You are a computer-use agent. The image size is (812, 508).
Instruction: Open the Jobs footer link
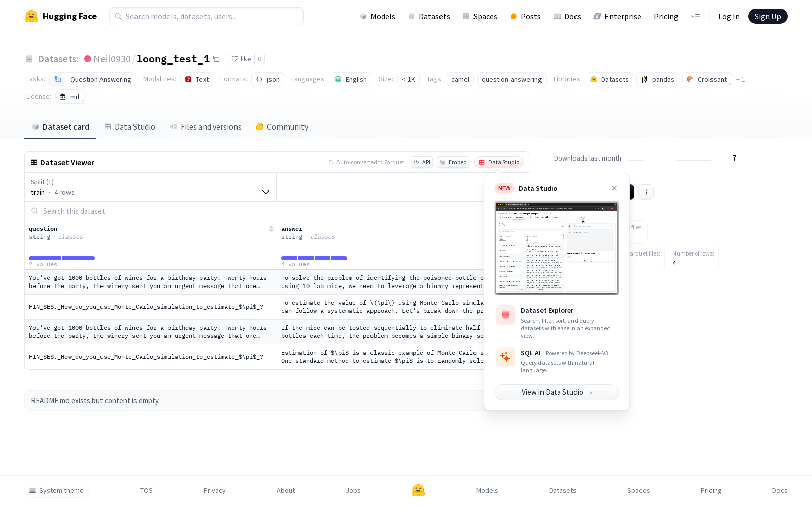(x=353, y=490)
